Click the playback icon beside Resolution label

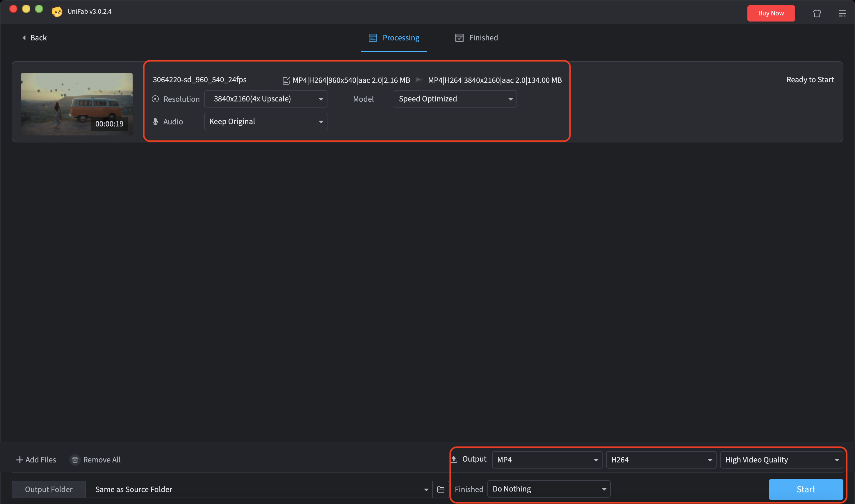155,99
